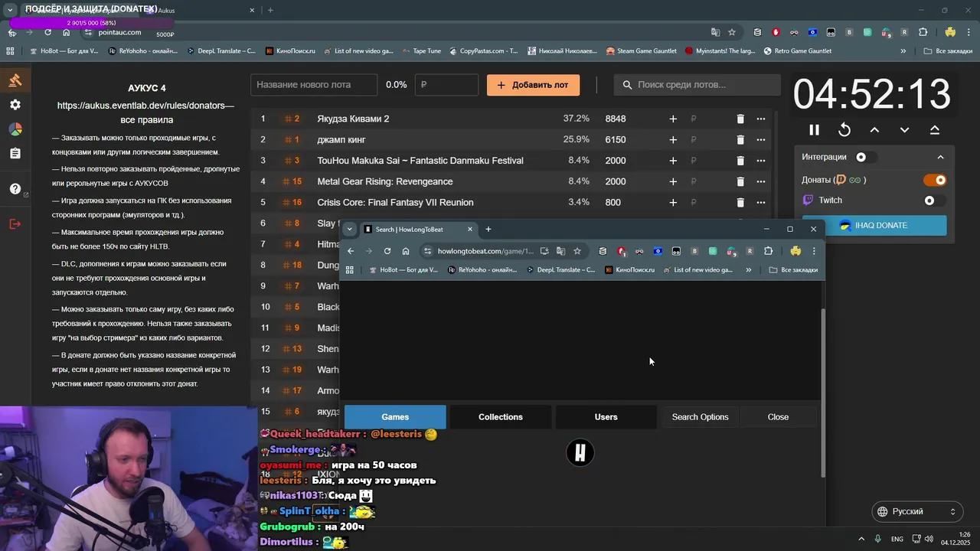
Task: Click the double-up arrow timer icon
Action: [935, 130]
